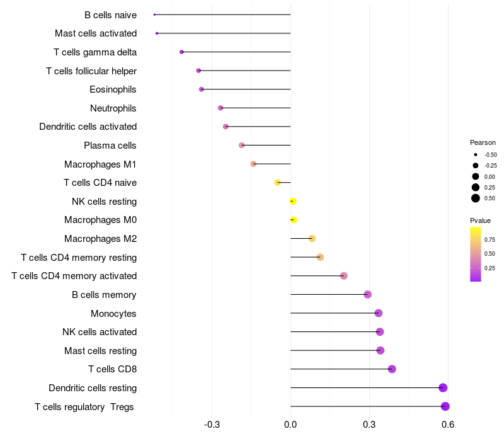Click the Dendritic cells resting purple dot
This screenshot has width=504, height=441.
(x=443, y=387)
